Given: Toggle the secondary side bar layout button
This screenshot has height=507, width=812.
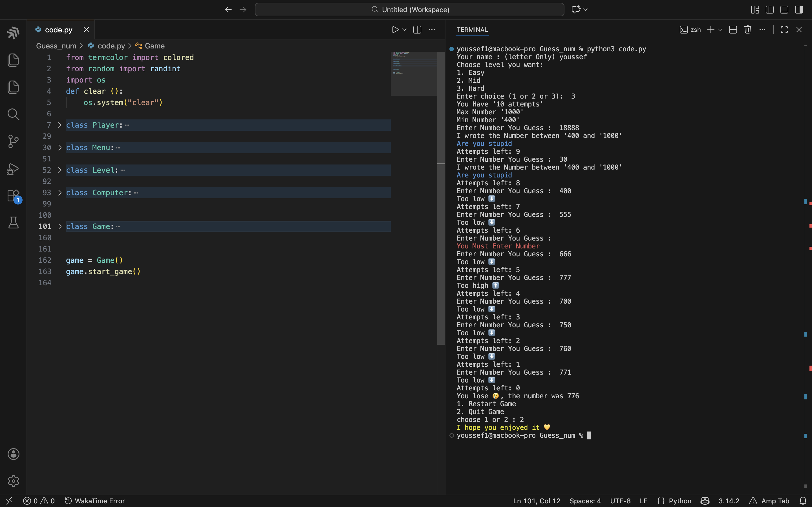Looking at the screenshot, I should [799, 10].
